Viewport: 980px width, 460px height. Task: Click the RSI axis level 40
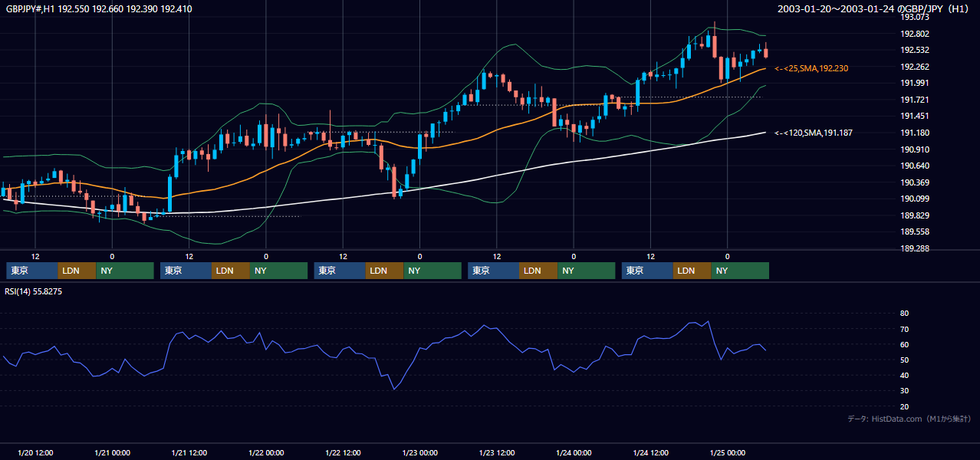904,375
